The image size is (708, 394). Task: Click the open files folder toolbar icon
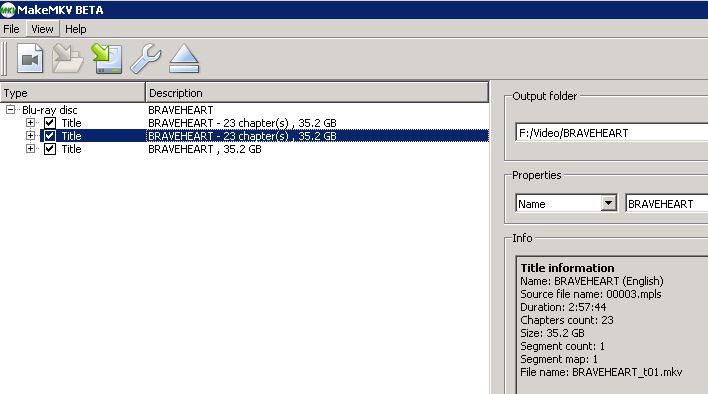click(68, 59)
